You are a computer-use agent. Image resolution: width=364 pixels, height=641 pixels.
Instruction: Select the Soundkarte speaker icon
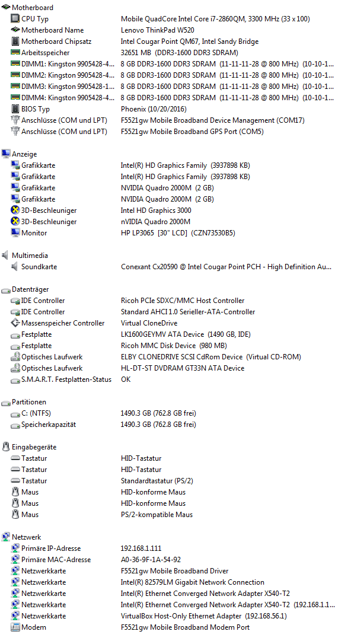14,266
